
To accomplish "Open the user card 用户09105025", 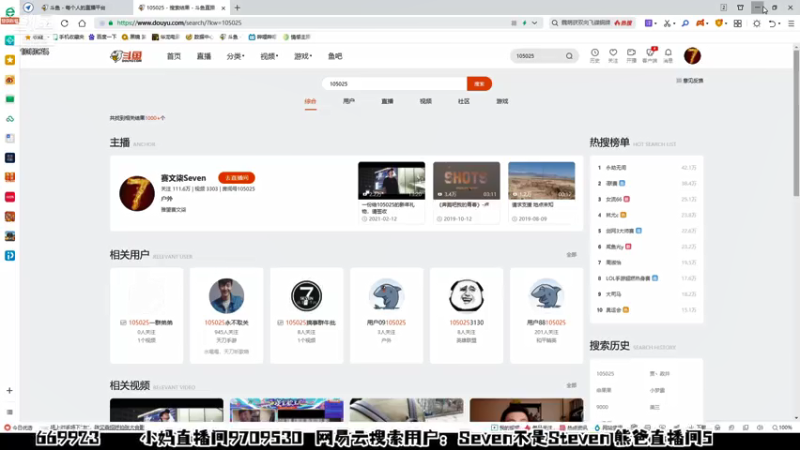I will (x=386, y=315).
